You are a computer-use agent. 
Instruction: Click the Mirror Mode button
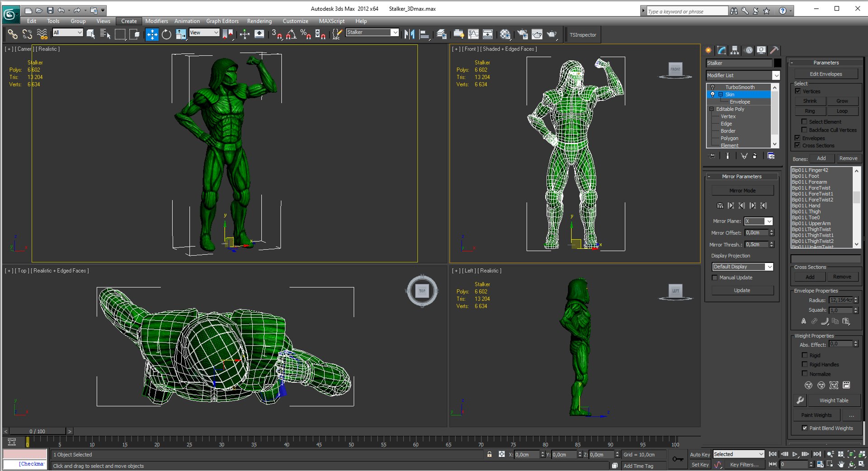point(742,190)
